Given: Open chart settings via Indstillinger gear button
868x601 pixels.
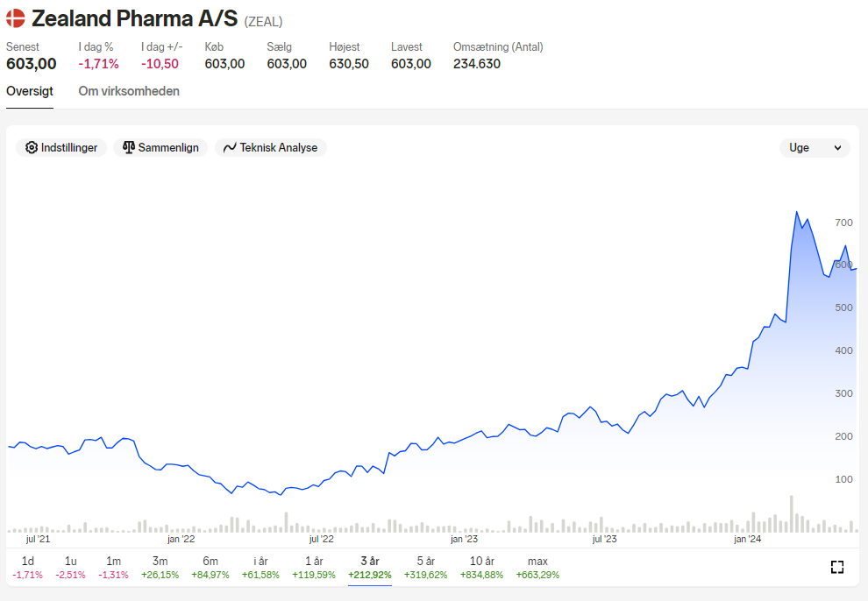Looking at the screenshot, I should pos(61,148).
